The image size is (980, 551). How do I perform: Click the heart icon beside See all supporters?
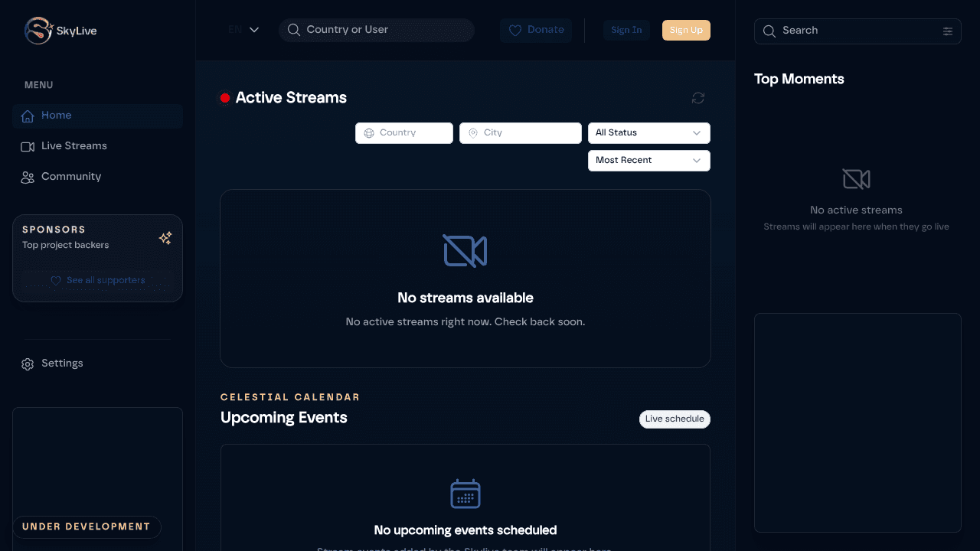click(56, 281)
